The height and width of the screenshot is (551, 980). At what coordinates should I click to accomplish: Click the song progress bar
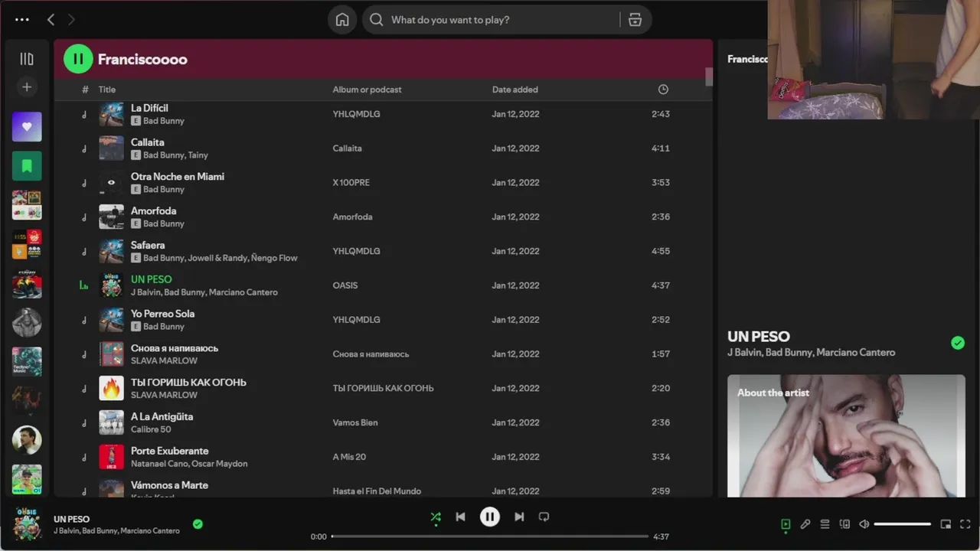coord(490,536)
